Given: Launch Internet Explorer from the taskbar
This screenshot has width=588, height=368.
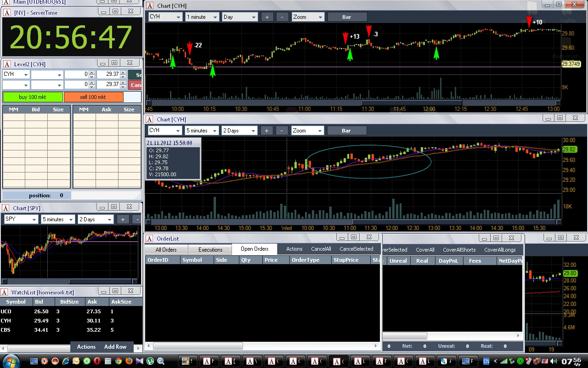Looking at the screenshot, I should pyautogui.click(x=66, y=362).
